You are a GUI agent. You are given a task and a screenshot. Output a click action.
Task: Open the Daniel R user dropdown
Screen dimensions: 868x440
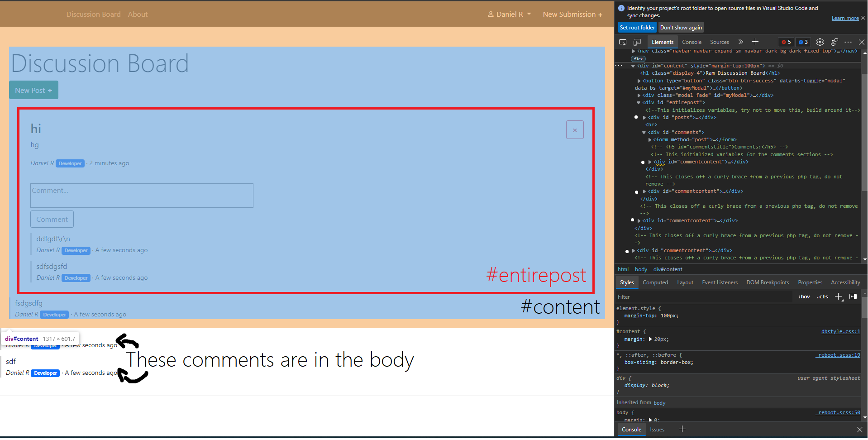pyautogui.click(x=510, y=14)
